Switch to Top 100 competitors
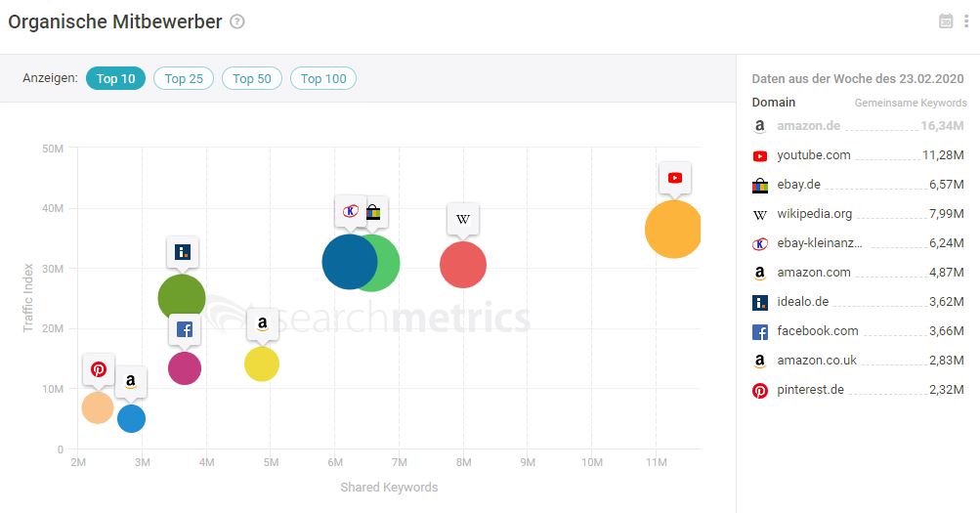 (x=323, y=79)
